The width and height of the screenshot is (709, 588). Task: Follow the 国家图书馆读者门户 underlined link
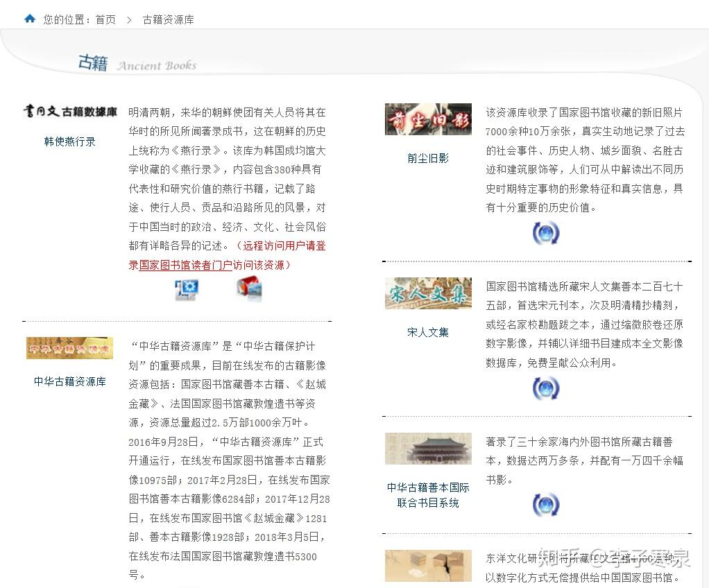point(185,265)
